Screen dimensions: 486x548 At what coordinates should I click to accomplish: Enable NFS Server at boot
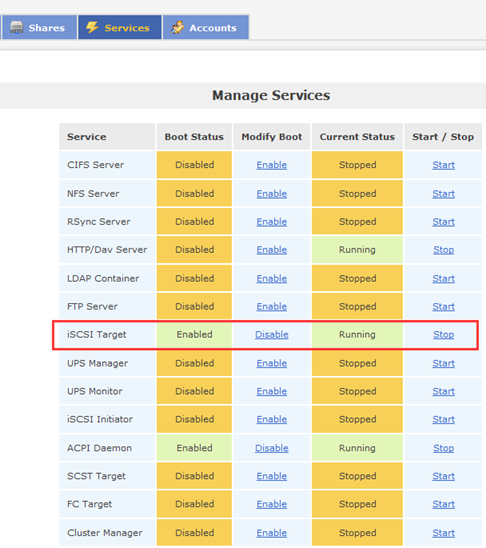click(x=271, y=194)
